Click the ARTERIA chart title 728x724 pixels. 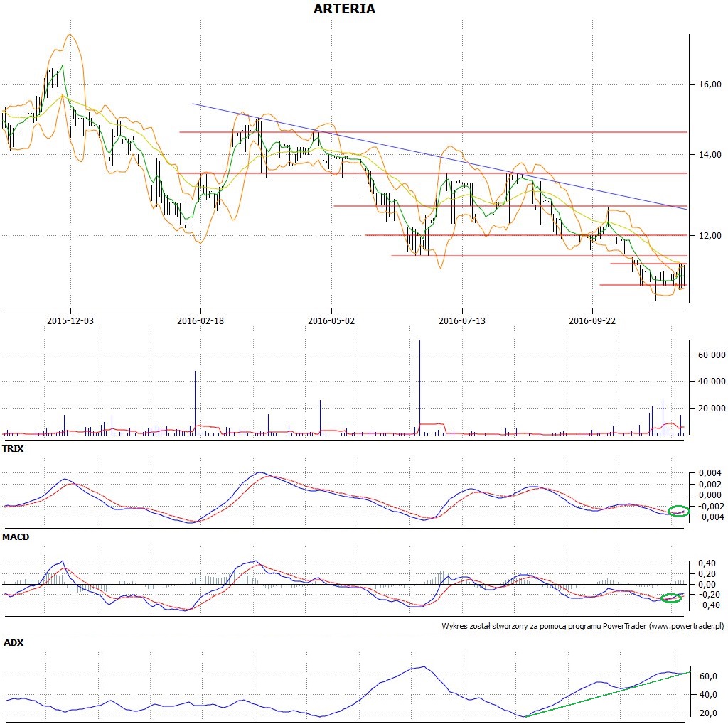344,9
